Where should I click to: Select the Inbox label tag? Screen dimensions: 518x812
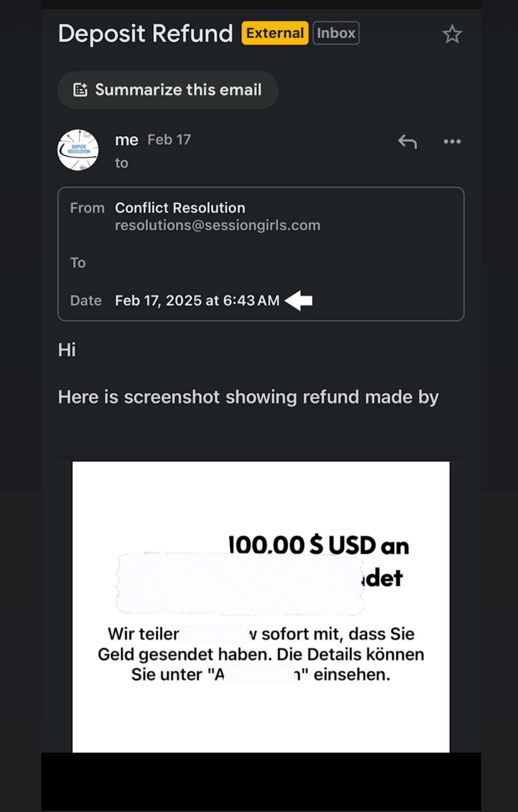pos(336,33)
